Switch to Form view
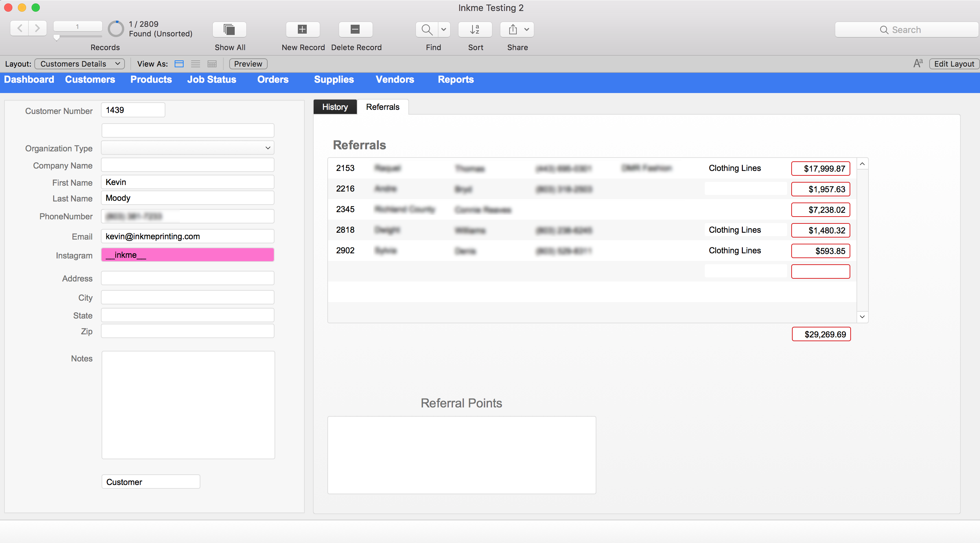980x543 pixels. (x=179, y=64)
